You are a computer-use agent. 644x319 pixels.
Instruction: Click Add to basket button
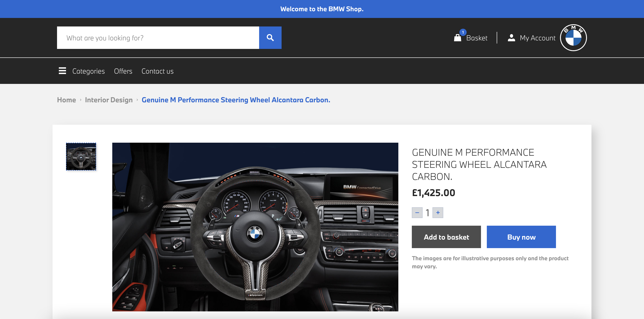point(446,237)
